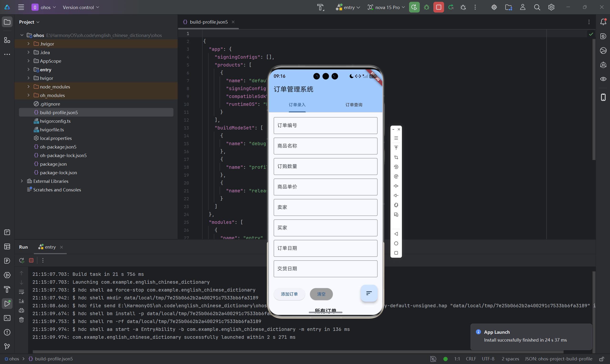
Task: Select the build-profile.json5 editor tab
Action: tap(209, 22)
